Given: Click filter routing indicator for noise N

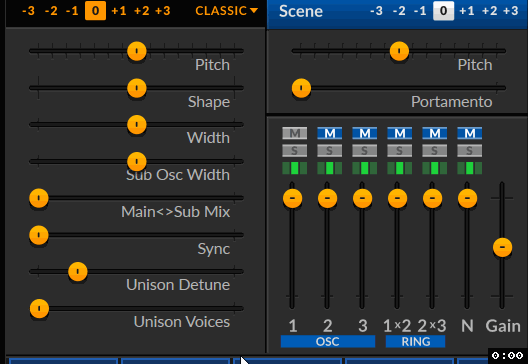Looking at the screenshot, I should coord(470,168).
